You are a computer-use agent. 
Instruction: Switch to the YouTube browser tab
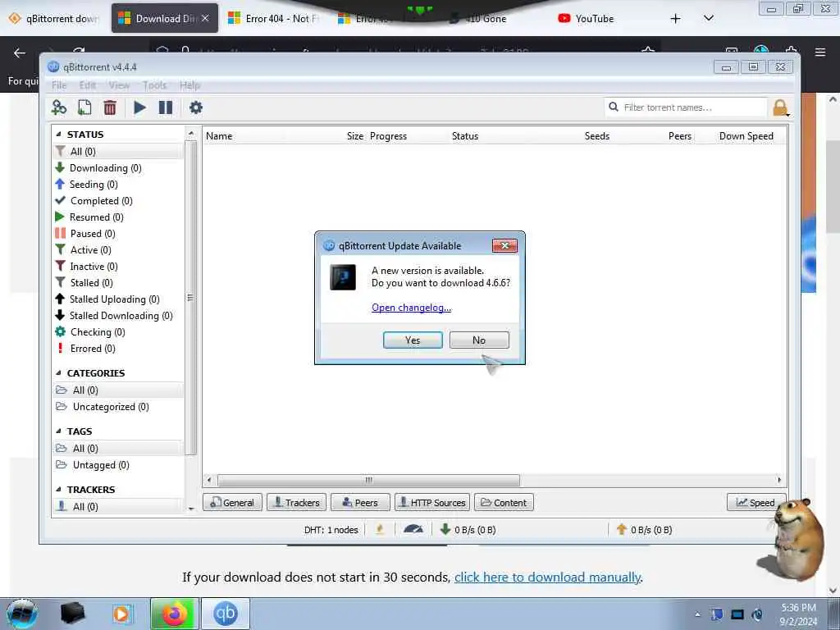pyautogui.click(x=586, y=19)
